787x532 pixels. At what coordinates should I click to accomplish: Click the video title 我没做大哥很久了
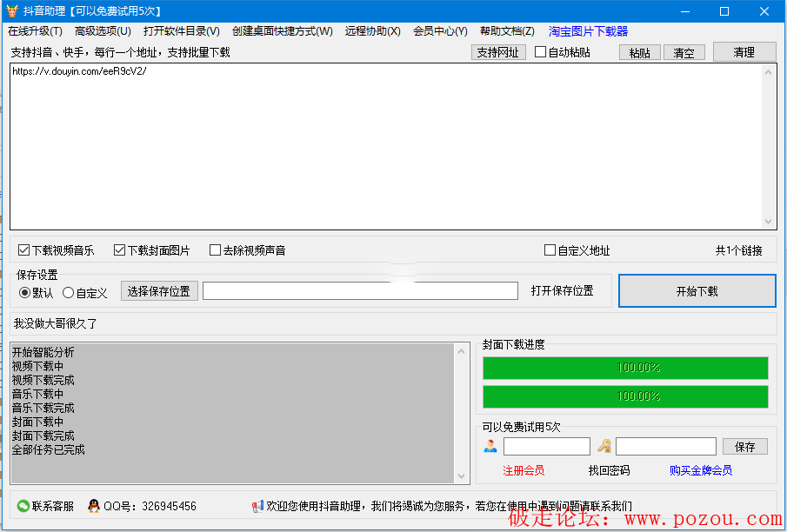55,323
